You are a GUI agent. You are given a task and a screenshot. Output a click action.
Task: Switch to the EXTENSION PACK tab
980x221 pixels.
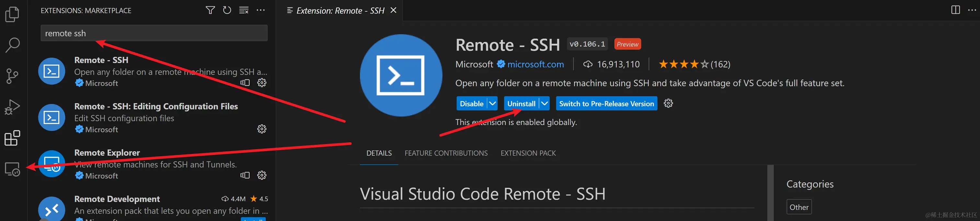click(x=528, y=153)
